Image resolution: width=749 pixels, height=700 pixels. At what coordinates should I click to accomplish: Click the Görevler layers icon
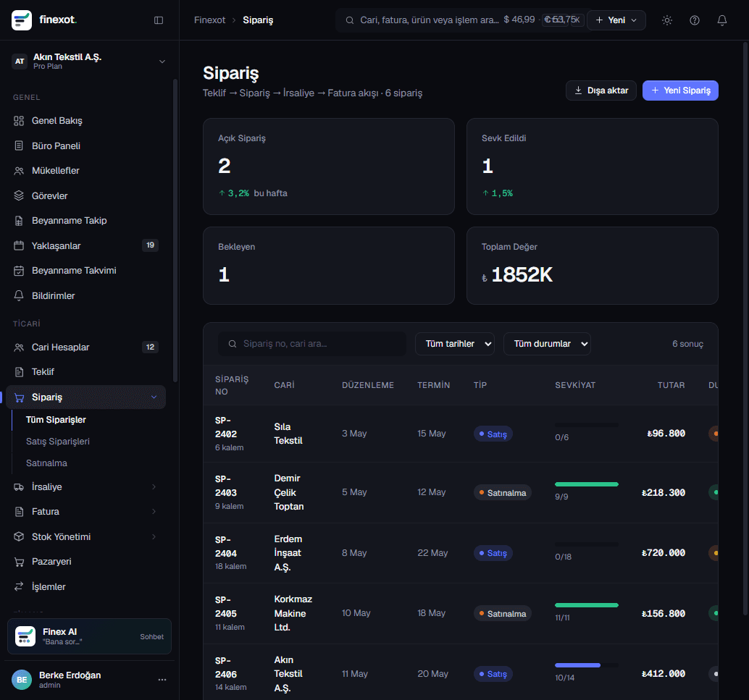[19, 195]
